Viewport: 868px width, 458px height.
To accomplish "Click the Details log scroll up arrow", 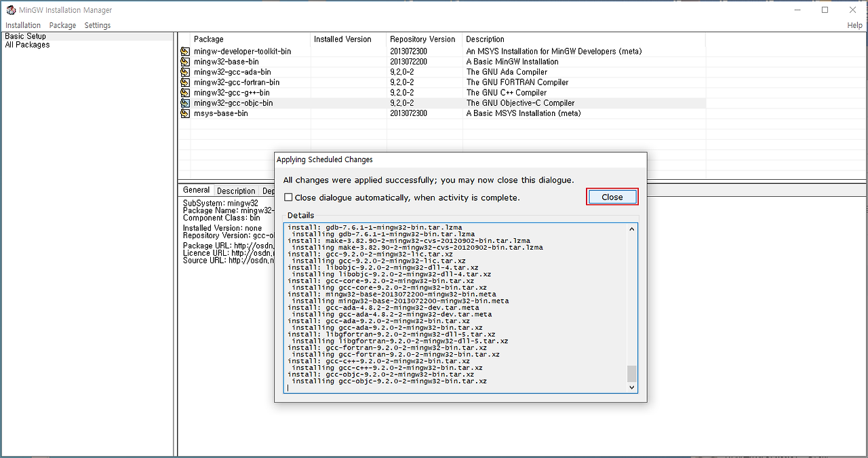I will coord(632,229).
